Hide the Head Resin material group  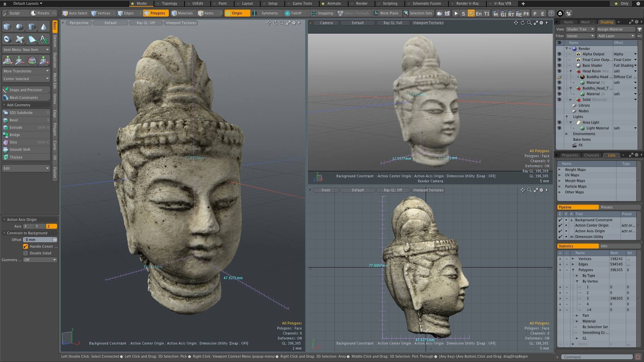click(x=559, y=71)
